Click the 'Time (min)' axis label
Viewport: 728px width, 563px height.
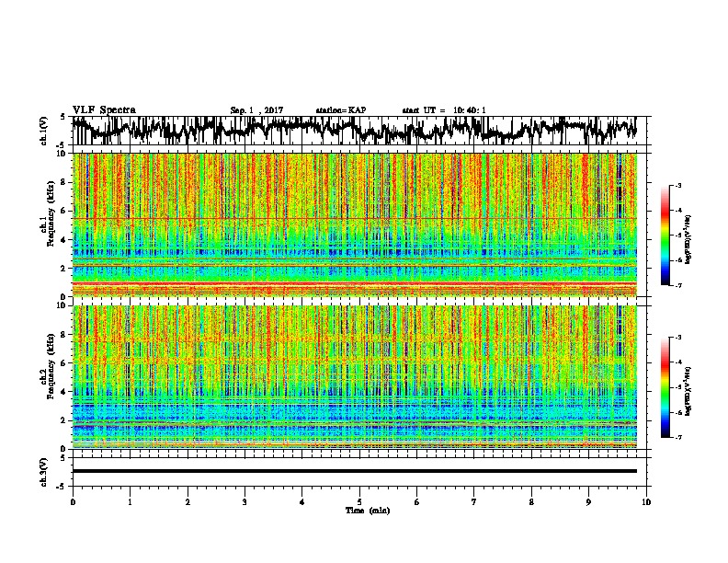point(368,511)
